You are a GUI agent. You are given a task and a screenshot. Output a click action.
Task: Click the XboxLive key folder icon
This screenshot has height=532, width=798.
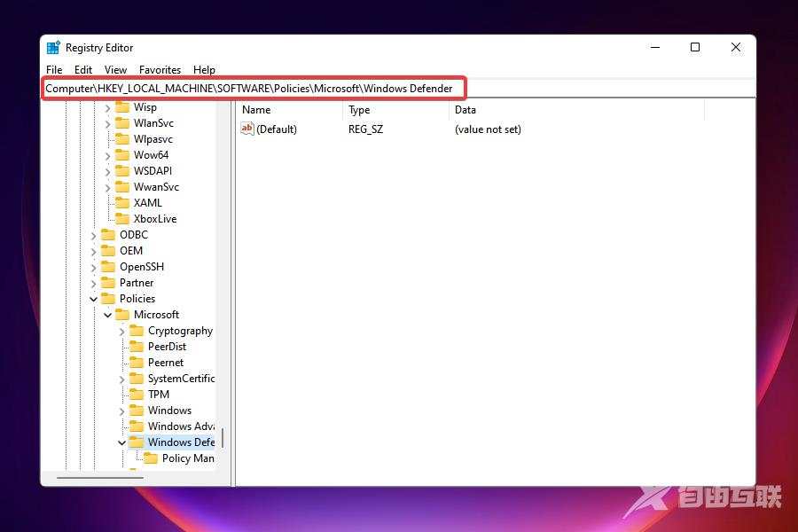coord(121,218)
